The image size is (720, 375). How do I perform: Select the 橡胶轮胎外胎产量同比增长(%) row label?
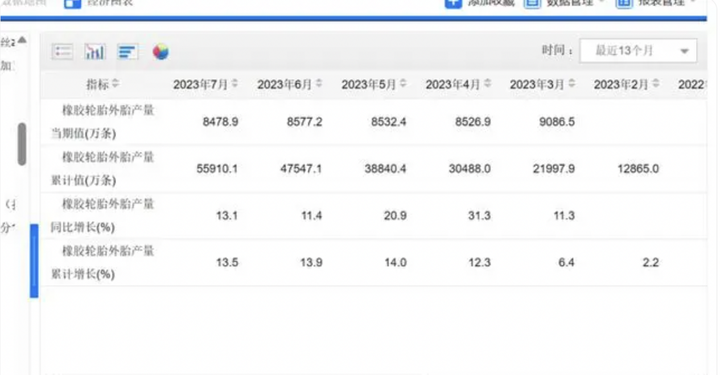102,216
